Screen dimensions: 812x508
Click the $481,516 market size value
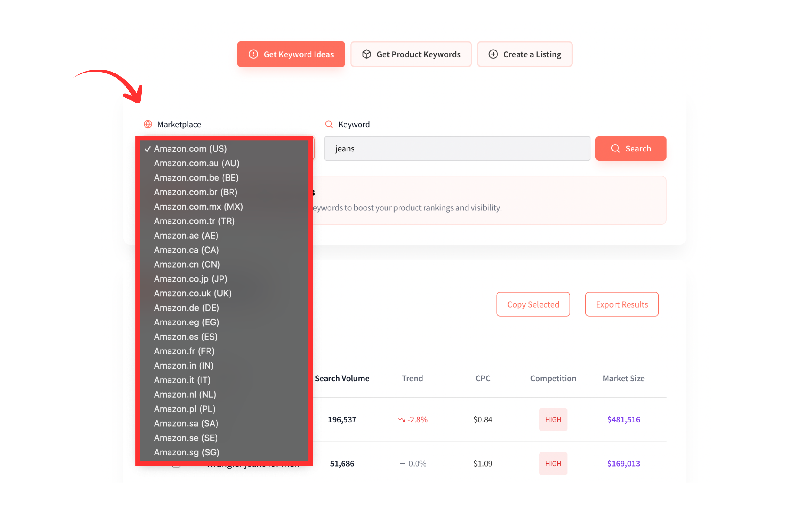tap(623, 419)
